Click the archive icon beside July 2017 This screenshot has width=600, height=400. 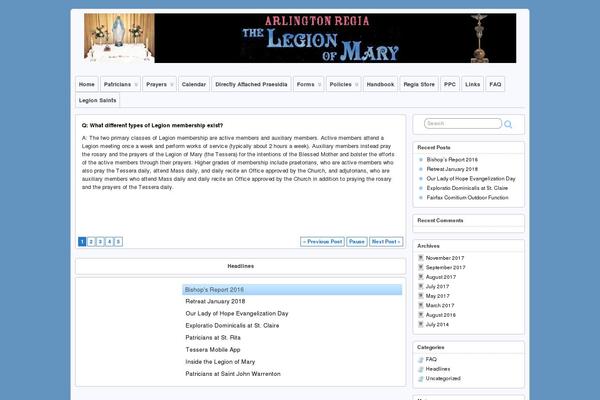tap(421, 286)
